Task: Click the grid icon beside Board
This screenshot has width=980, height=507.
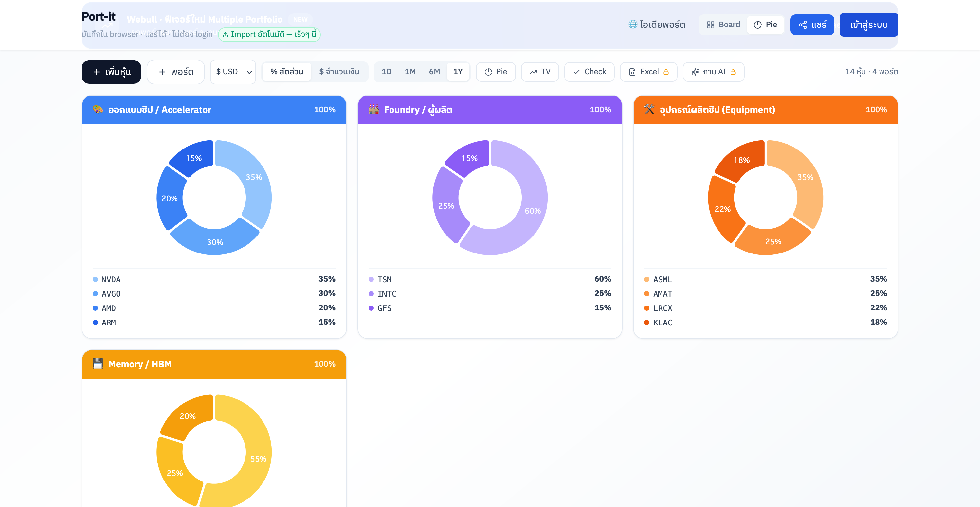Action: tap(710, 25)
